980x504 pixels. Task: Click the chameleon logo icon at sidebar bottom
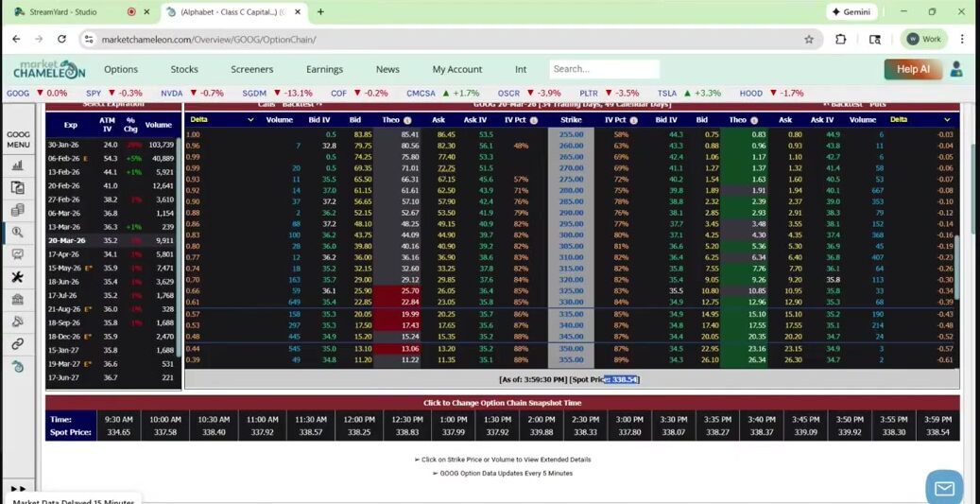(x=18, y=367)
